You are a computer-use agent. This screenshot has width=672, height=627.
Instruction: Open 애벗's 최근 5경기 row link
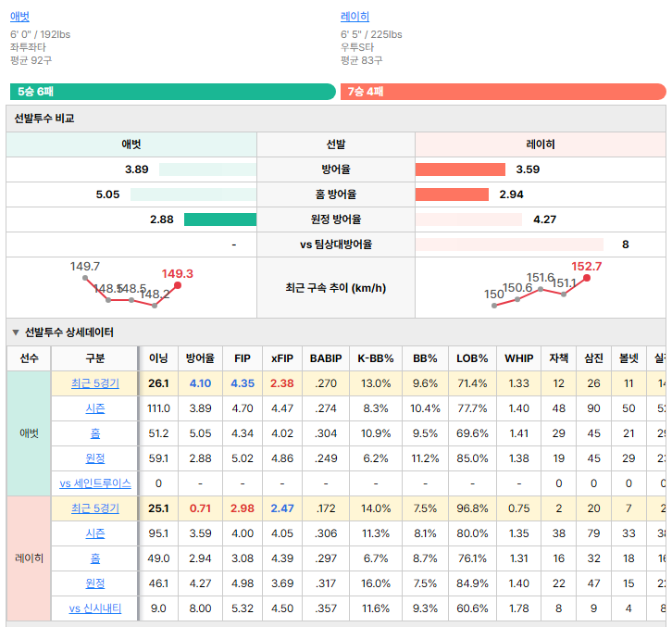coord(95,383)
